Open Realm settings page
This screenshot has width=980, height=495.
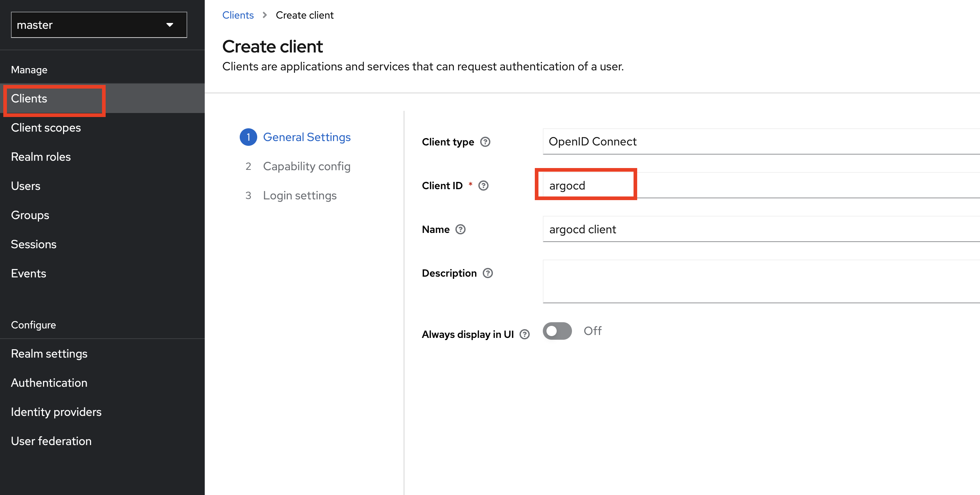49,354
